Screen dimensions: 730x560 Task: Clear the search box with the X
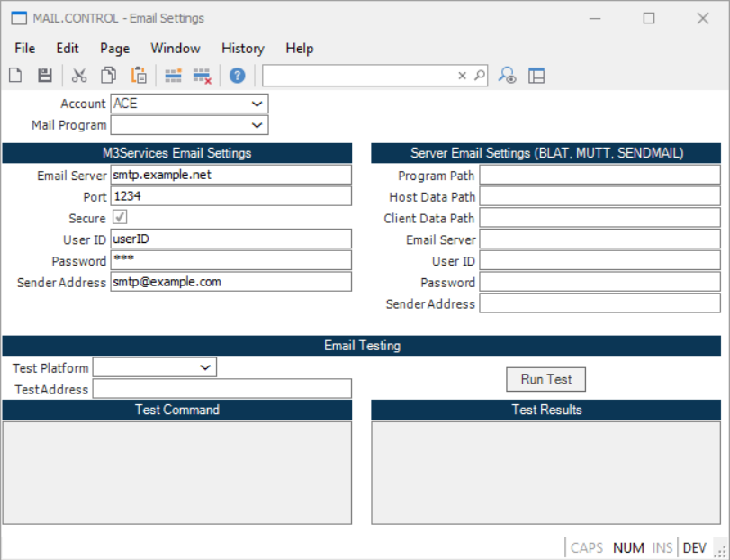(462, 75)
